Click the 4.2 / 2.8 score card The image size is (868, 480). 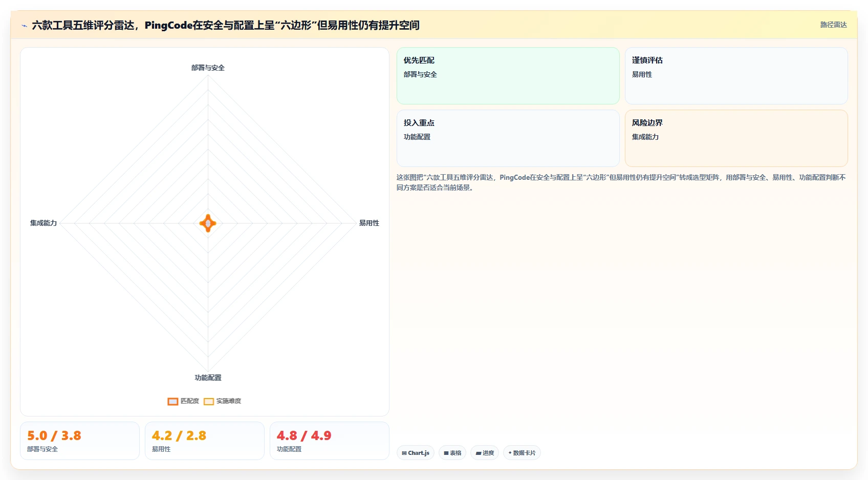[205, 441]
